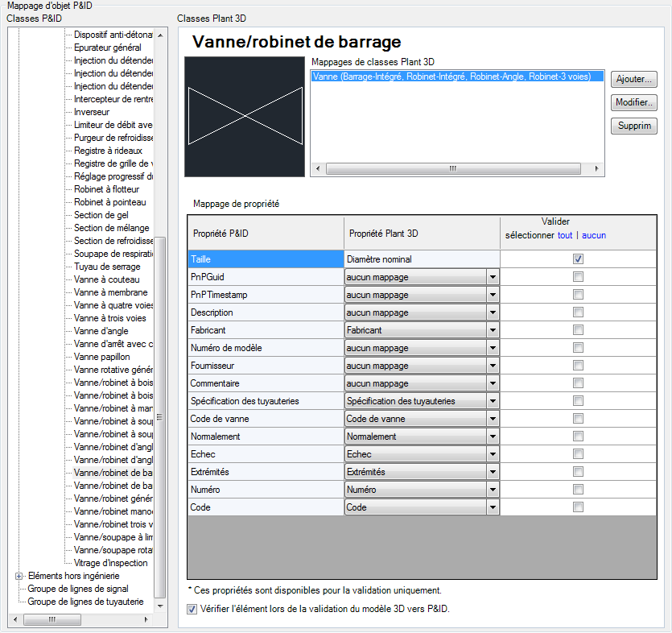Viewport: 672px width, 633px height.
Task: Open the Numéro de modèle mapping dropdown
Action: point(493,348)
